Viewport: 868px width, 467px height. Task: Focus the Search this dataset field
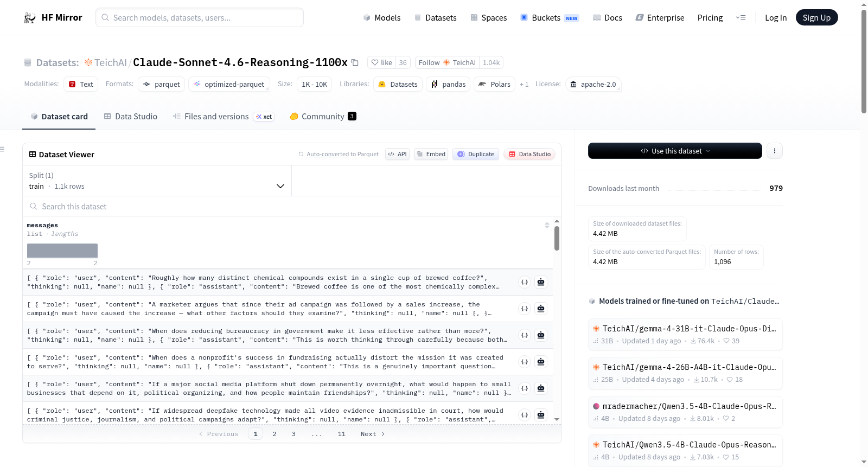(x=292, y=206)
